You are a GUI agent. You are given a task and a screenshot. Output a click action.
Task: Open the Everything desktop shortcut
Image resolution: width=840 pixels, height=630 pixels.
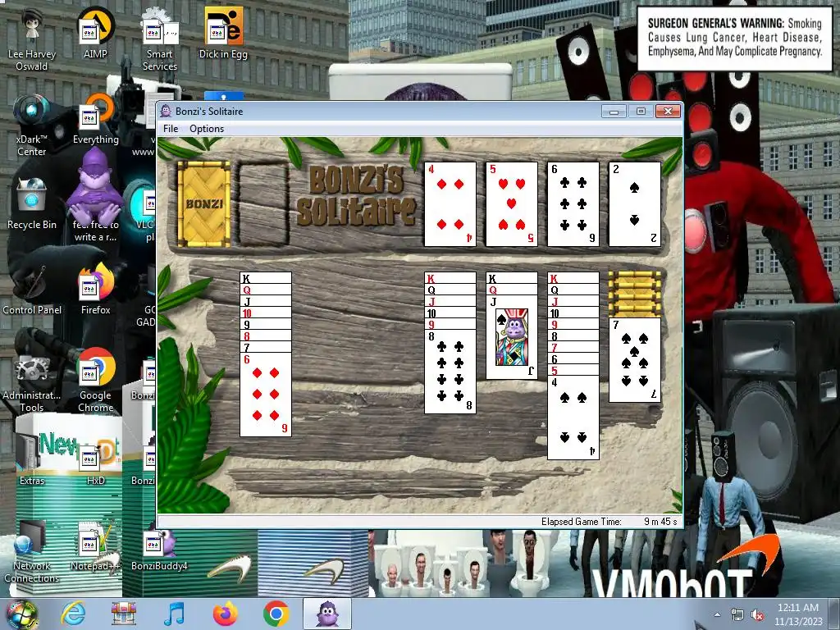click(95, 119)
